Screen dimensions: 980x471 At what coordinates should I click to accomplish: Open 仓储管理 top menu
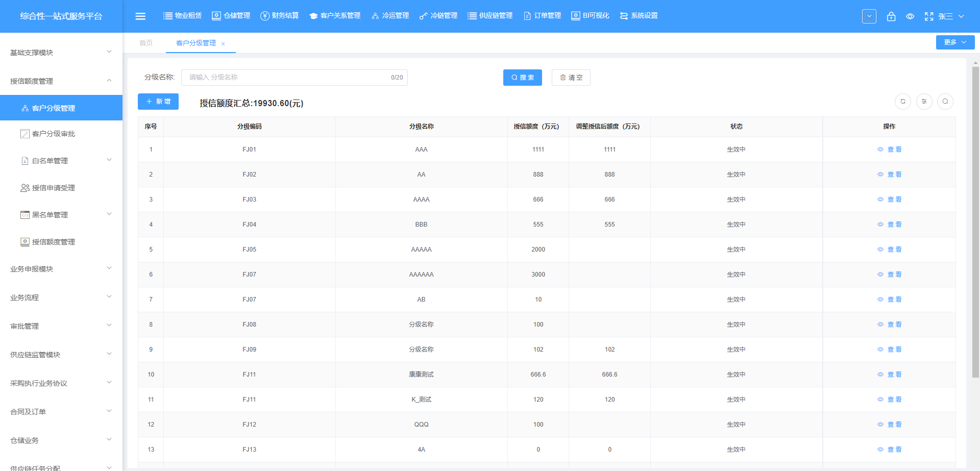coord(231,16)
